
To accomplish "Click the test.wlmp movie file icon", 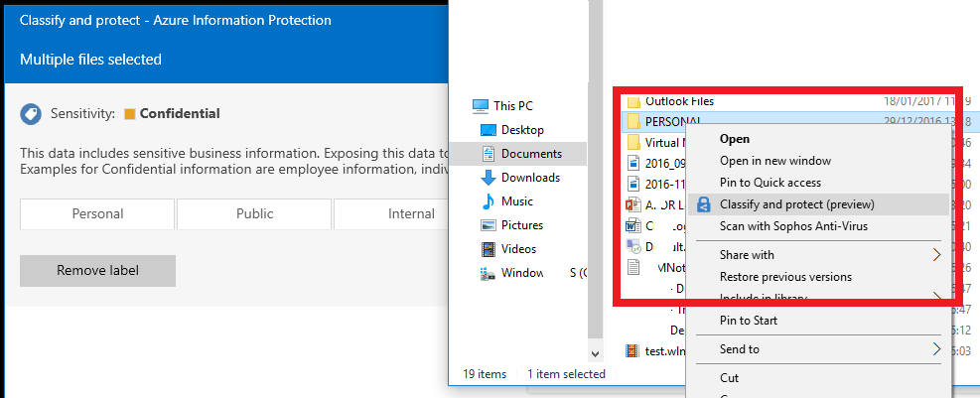I will (x=632, y=350).
